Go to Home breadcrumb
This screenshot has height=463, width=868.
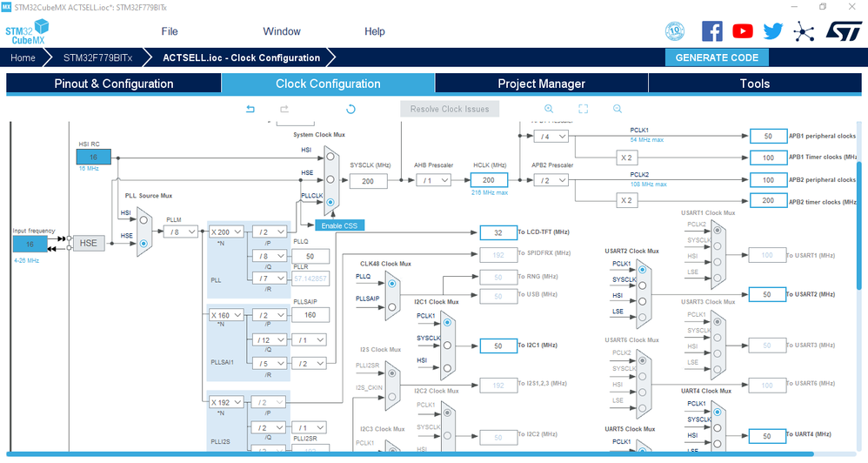pos(23,57)
